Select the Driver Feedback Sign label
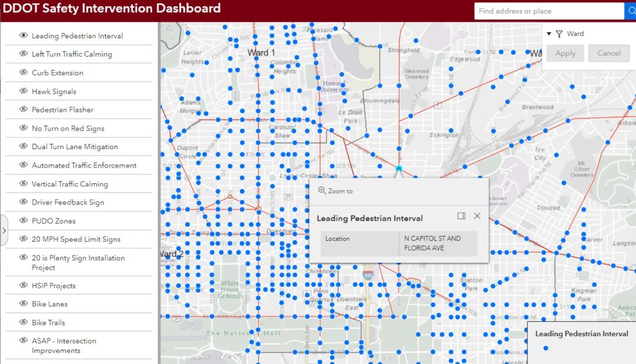 pos(68,202)
